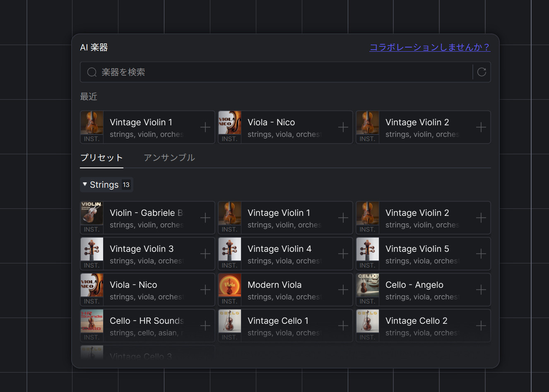The image size is (549, 392).
Task: Select the プリセット tab
Action: coord(101,158)
